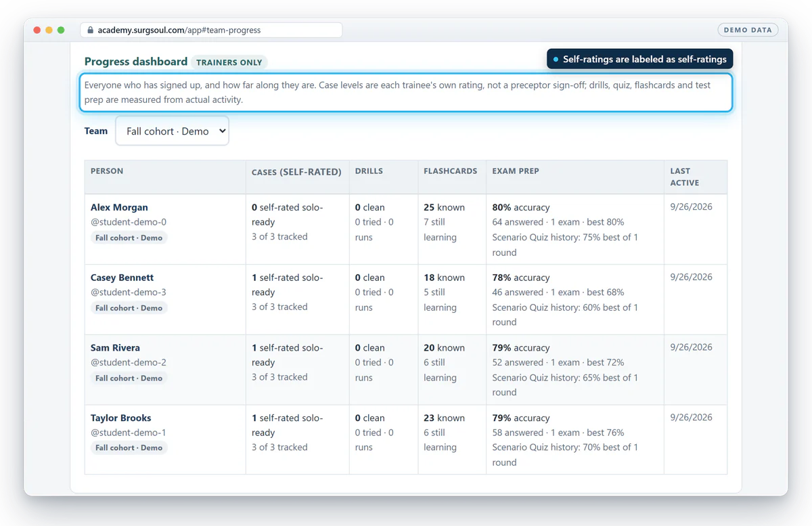Click '64 answered · 1 exam · best 80%' text
The image size is (812, 526).
pos(558,222)
